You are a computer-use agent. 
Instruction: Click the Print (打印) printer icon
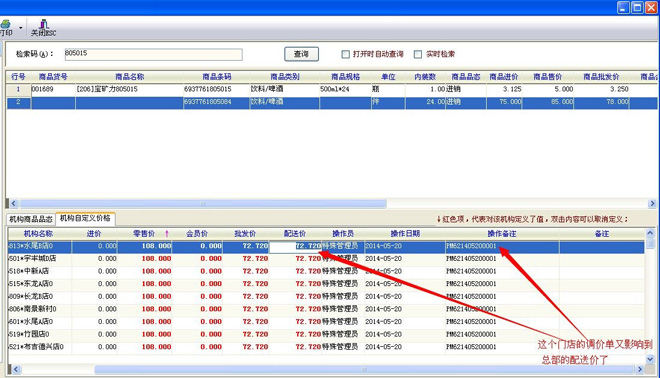pyautogui.click(x=5, y=24)
